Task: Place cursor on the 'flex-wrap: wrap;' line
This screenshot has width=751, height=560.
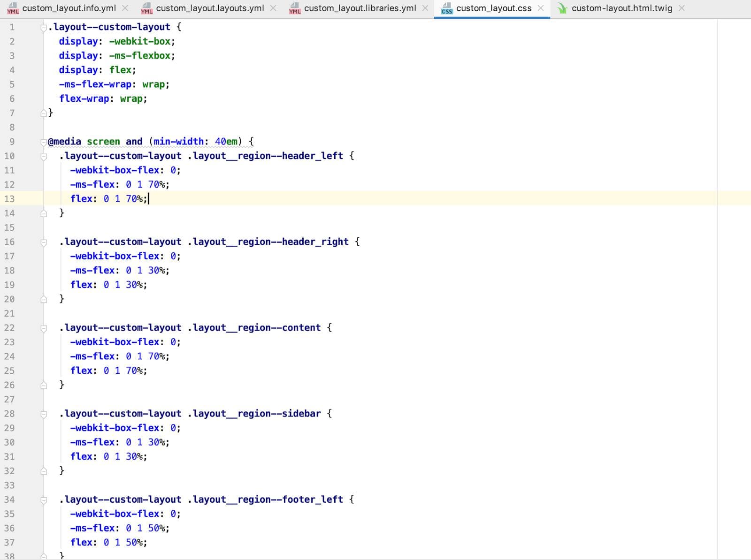Action: (x=103, y=99)
